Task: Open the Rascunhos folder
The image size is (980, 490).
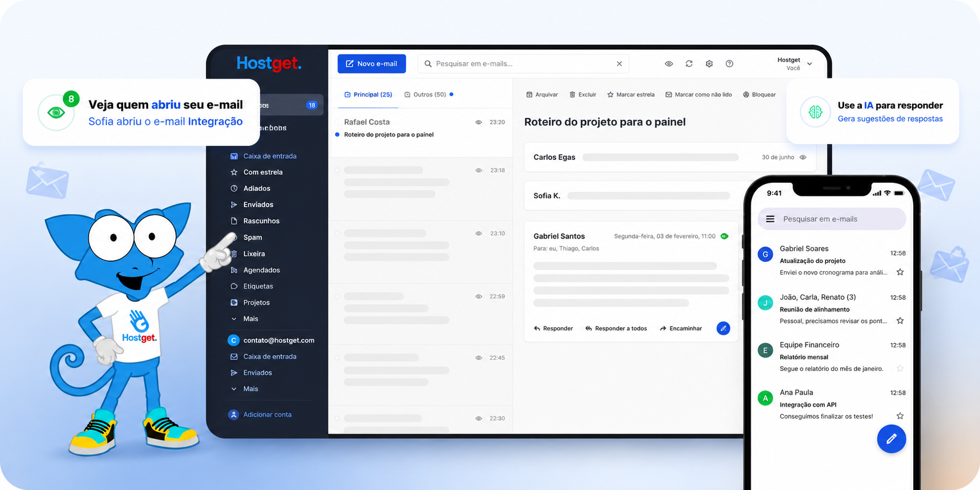Action: click(255, 220)
